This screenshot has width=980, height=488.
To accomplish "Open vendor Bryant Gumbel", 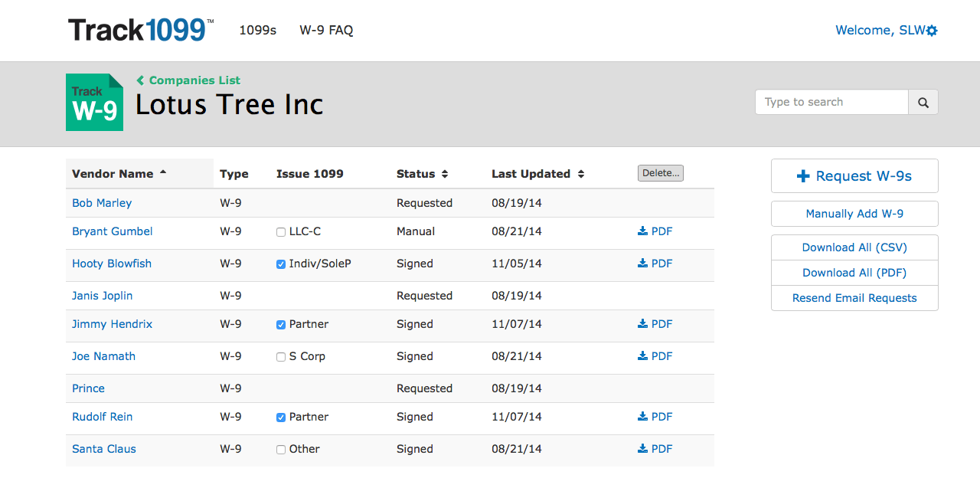I will click(113, 231).
